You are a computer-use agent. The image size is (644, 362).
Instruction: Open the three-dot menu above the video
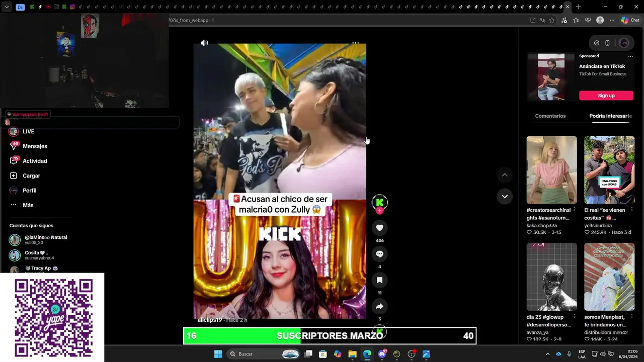[x=355, y=43]
